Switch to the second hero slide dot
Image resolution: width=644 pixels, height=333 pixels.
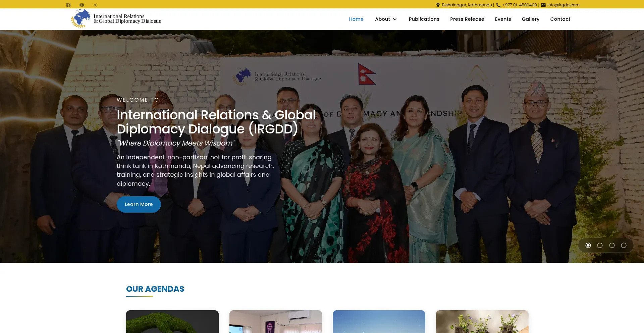click(x=600, y=245)
